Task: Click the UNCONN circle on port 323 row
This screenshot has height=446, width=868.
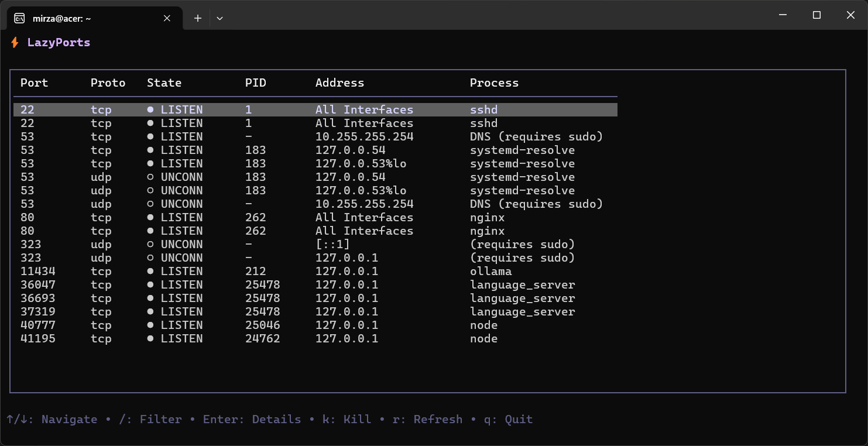Action: [150, 244]
